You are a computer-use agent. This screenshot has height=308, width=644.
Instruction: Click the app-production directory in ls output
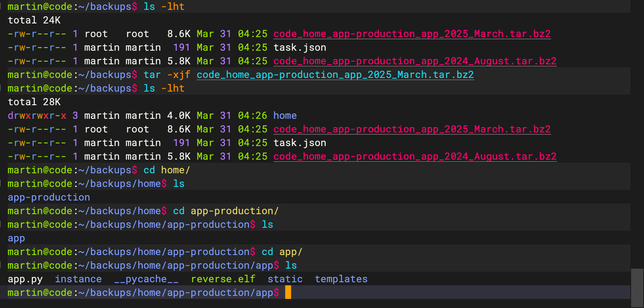pyautogui.click(x=49, y=197)
